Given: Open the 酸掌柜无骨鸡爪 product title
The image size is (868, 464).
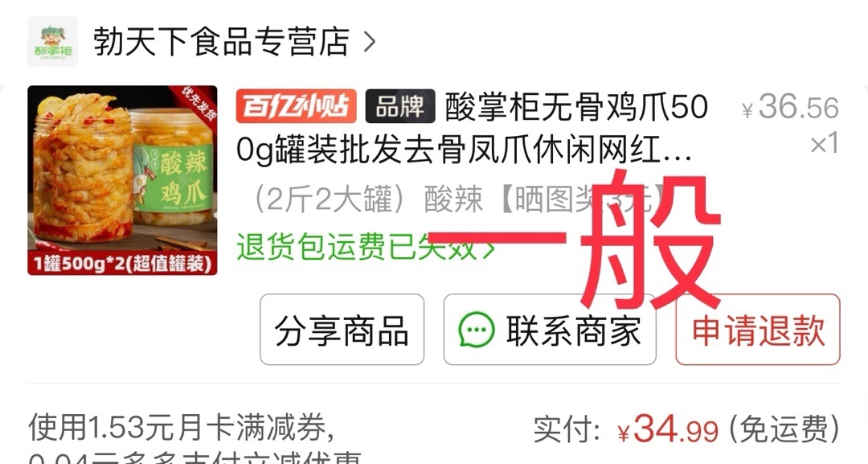Looking at the screenshot, I should (x=473, y=129).
